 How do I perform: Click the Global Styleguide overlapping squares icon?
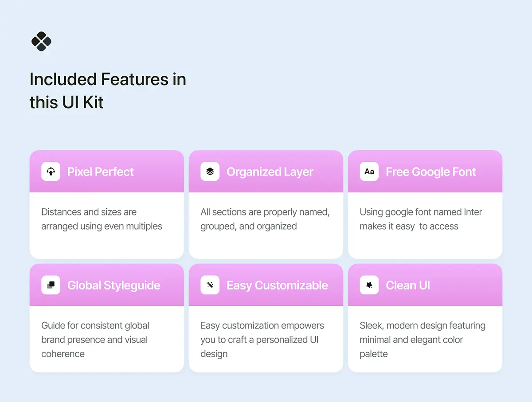51,285
